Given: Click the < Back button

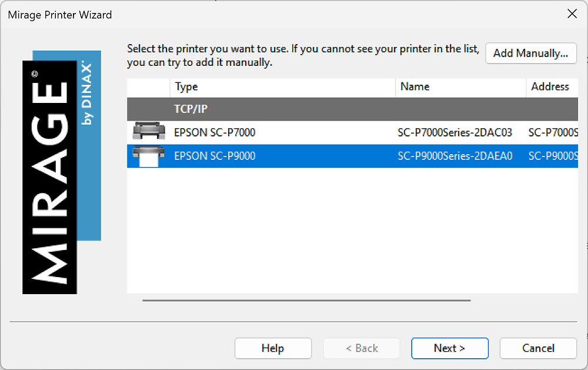Looking at the screenshot, I should coord(361,348).
